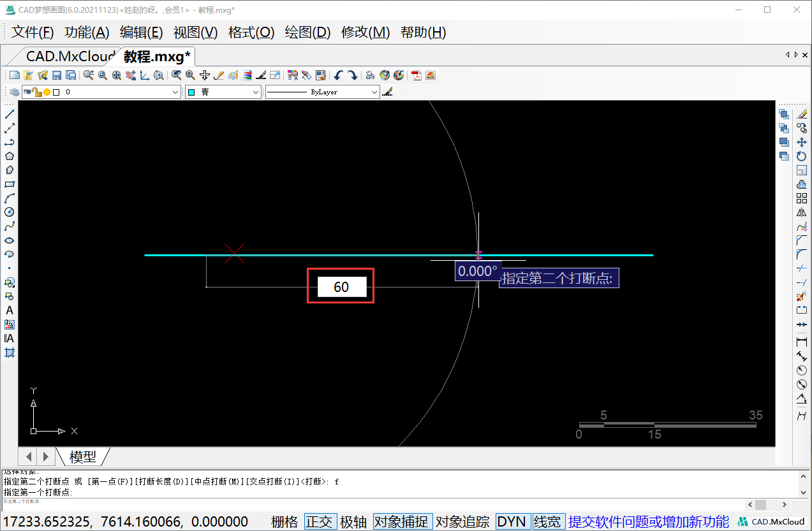Click the Copy objects tool in right toolbar
The image size is (812, 531).
pyautogui.click(x=802, y=128)
